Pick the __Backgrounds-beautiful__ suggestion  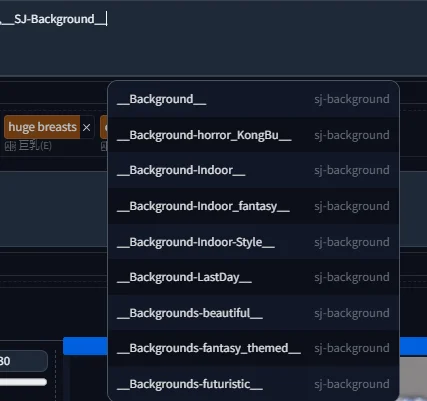[253, 313]
